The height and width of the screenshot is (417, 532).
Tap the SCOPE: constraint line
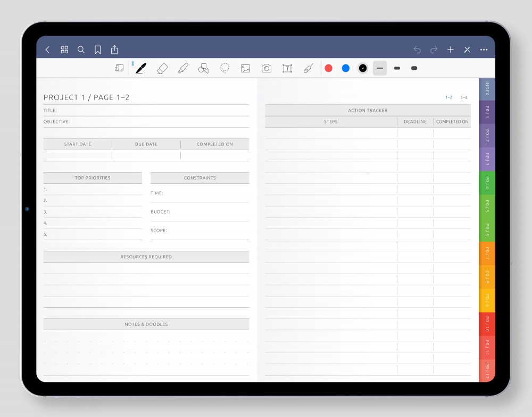pyautogui.click(x=200, y=231)
